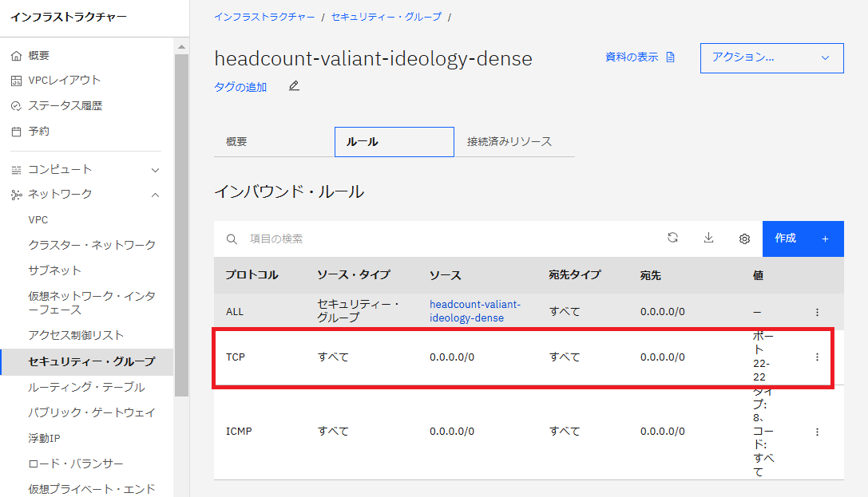Viewport: 868px width, 497px height.
Task: Click the セキュリティー・グループ breadcrumb link
Action: (386, 17)
